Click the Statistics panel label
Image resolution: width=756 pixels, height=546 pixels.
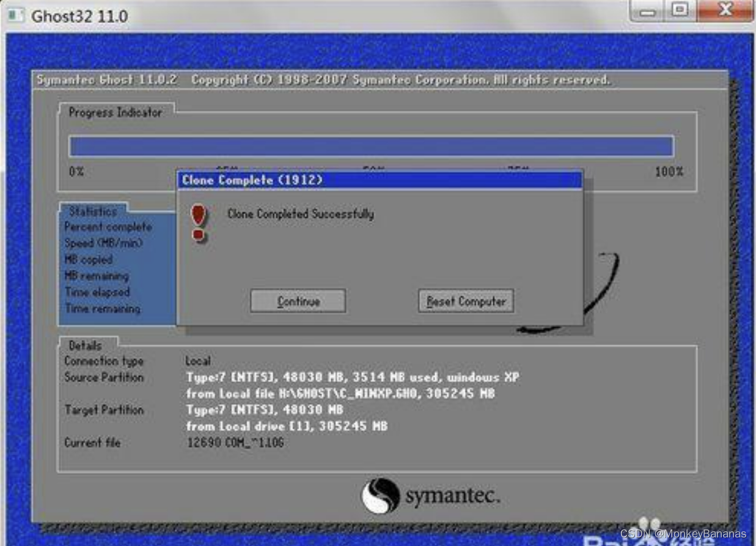pos(93,211)
